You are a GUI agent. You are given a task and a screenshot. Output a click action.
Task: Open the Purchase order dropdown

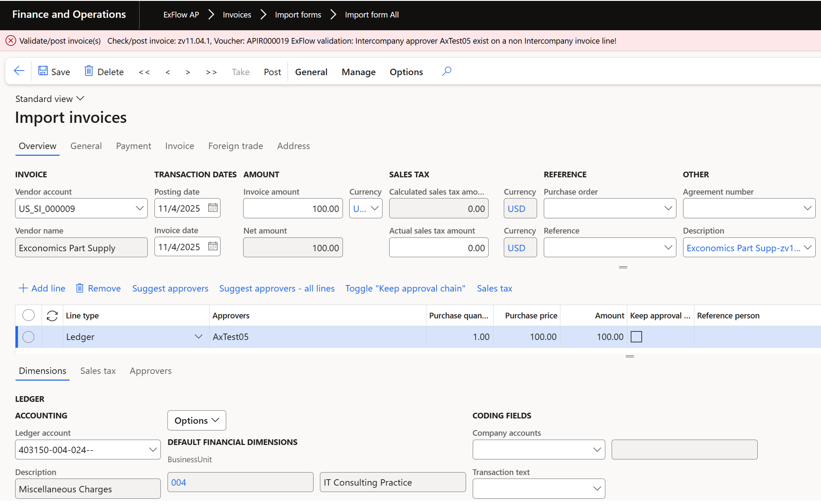[668, 208]
